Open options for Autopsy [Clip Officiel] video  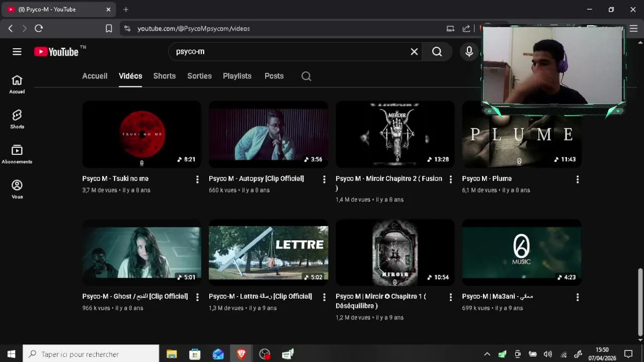[x=324, y=179]
